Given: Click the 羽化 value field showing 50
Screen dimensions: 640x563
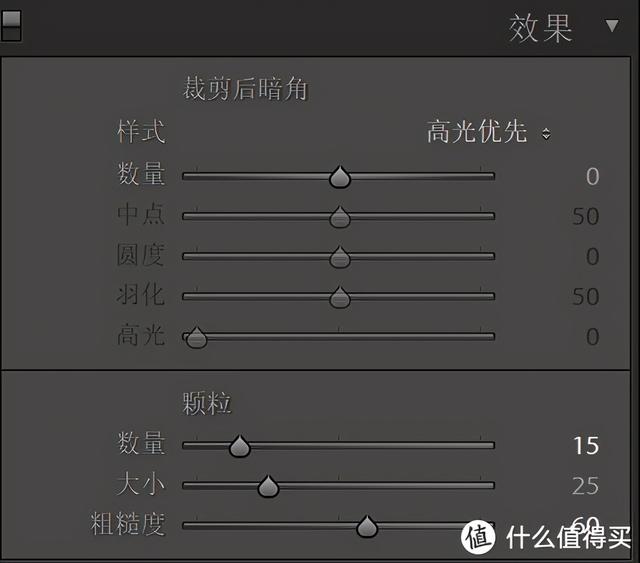Looking at the screenshot, I should coord(586,296).
